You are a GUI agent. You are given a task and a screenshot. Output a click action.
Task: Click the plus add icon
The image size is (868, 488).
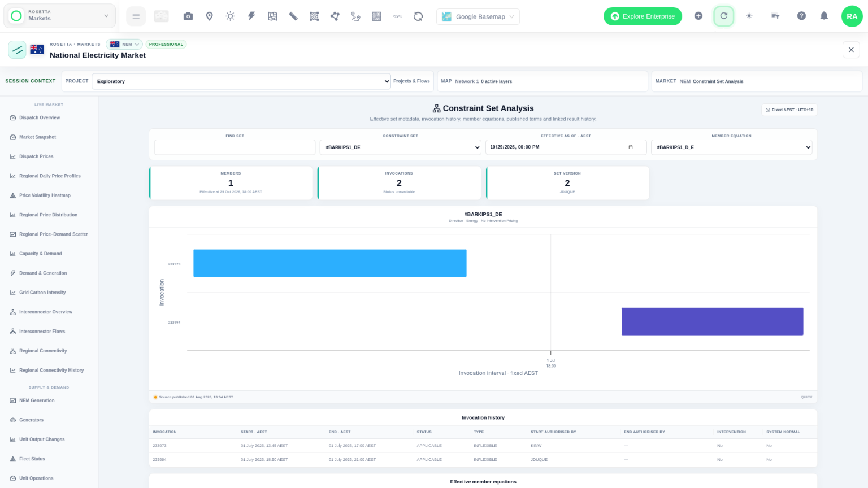[x=698, y=16]
